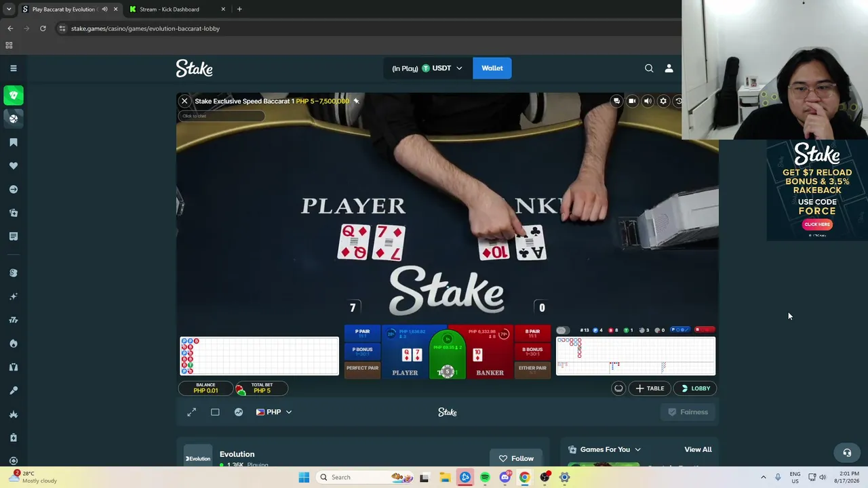868x488 pixels.
Task: Close Speed Baccarat with the X icon
Action: (184, 101)
